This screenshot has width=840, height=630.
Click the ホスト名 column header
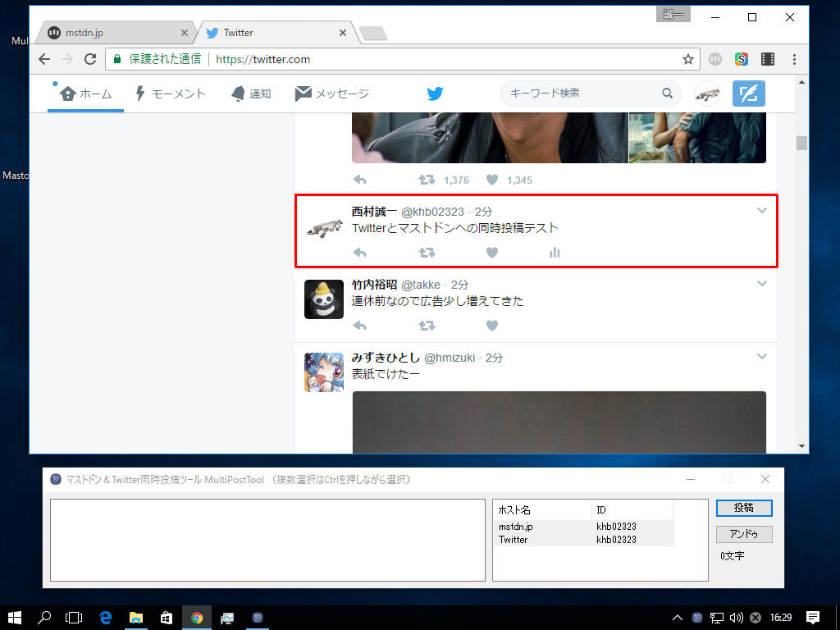point(543,510)
